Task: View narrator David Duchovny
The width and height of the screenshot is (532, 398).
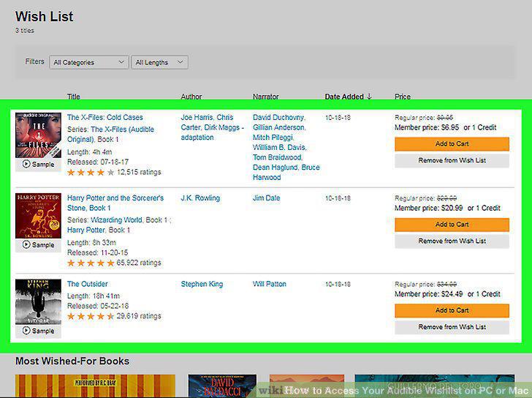Action: (278, 117)
